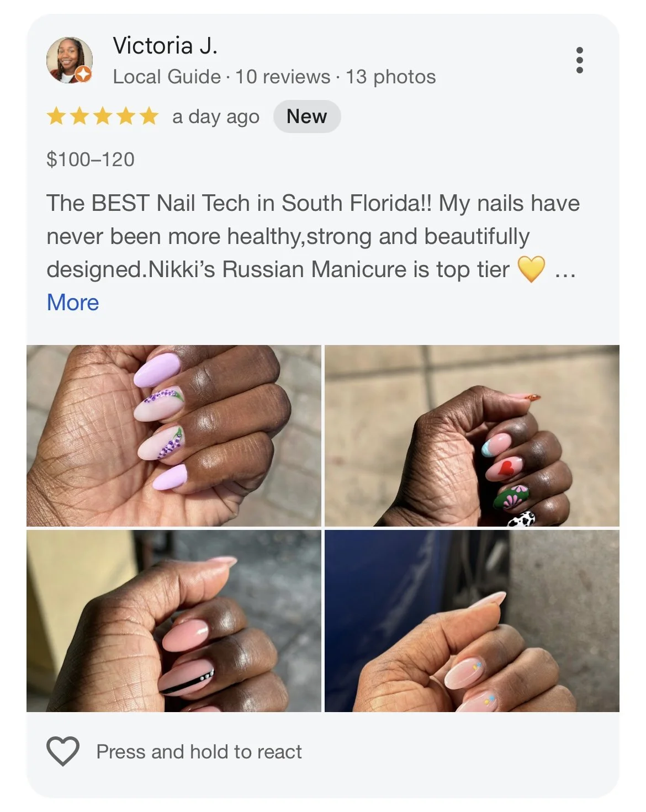The width and height of the screenshot is (646, 812).
Task: Click the New badge
Action: tap(307, 116)
